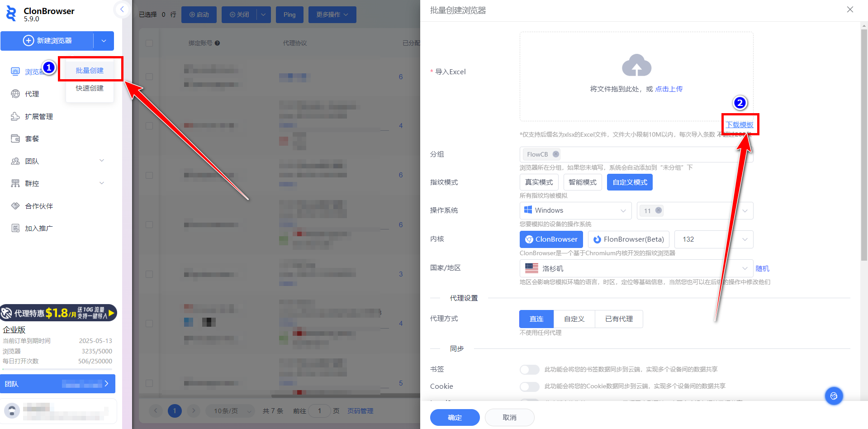The width and height of the screenshot is (868, 429).
Task: Open the kernel version 132 dropdown
Action: coord(714,239)
